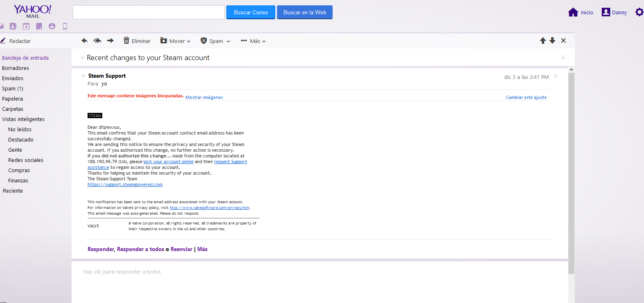Show No leídos smart view
Viewport: 644px width, 303px height.
20,129
